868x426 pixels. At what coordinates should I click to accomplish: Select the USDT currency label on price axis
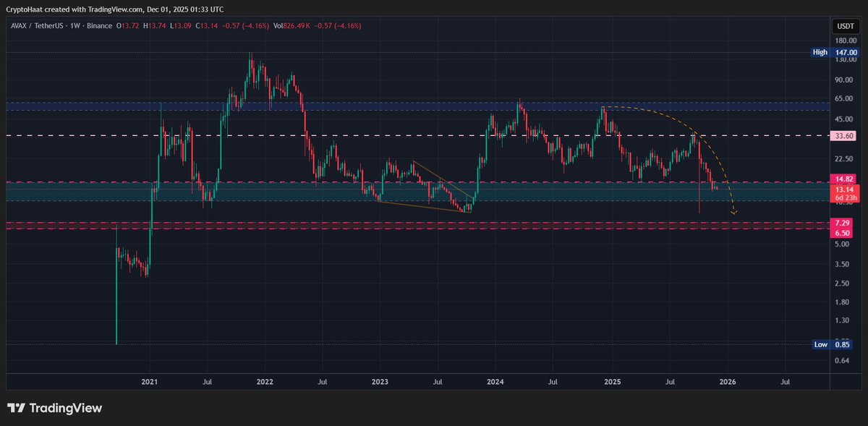coord(845,26)
